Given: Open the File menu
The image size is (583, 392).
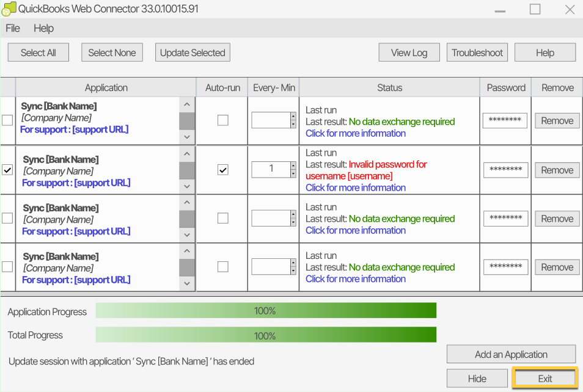Looking at the screenshot, I should point(12,28).
